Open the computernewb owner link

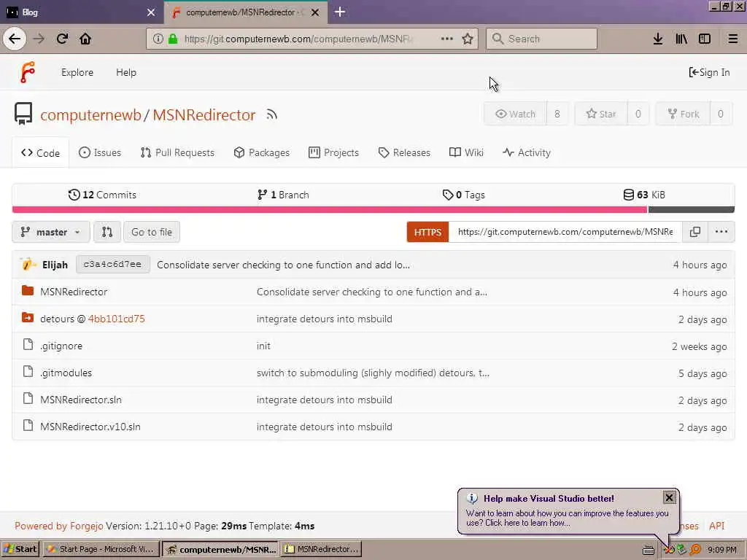[90, 114]
